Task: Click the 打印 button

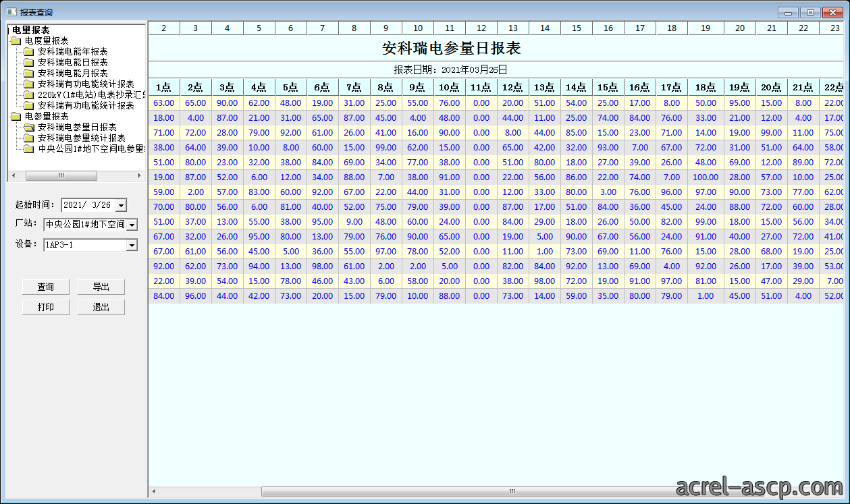Action: point(46,307)
